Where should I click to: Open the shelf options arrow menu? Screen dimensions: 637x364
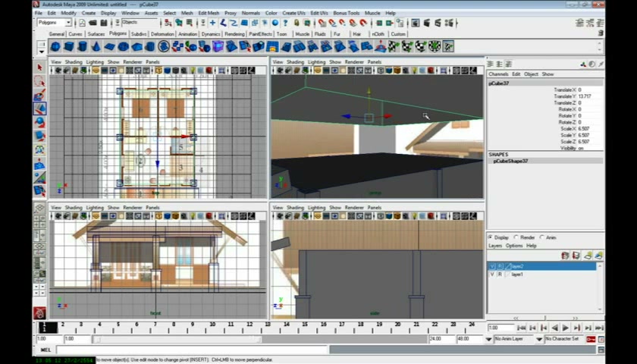(x=42, y=52)
